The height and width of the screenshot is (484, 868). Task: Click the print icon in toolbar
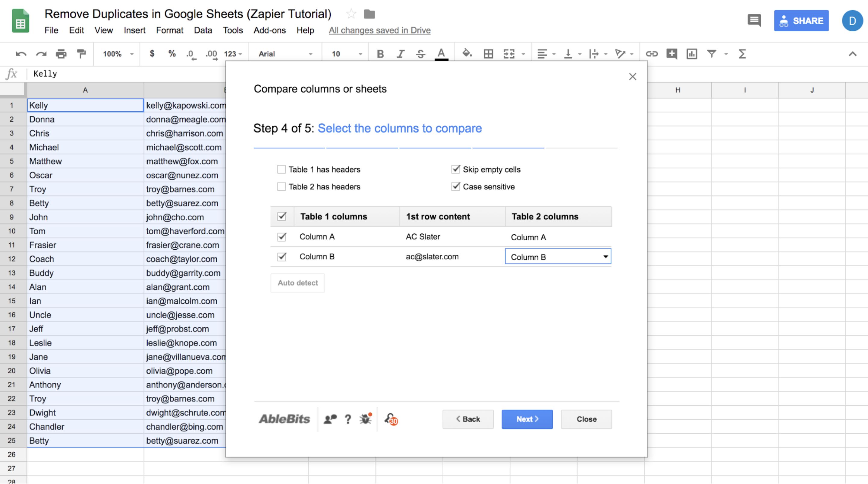coord(61,54)
